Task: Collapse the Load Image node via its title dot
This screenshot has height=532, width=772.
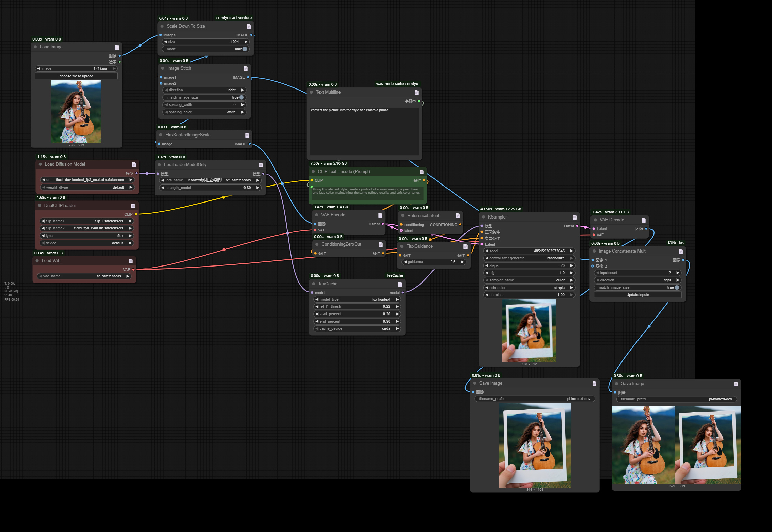Action: coord(35,47)
